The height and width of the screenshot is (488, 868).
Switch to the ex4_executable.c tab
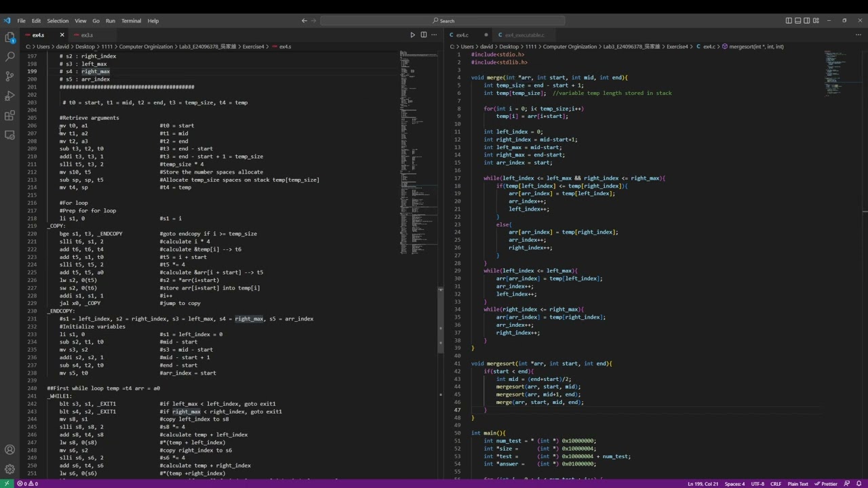pos(525,35)
